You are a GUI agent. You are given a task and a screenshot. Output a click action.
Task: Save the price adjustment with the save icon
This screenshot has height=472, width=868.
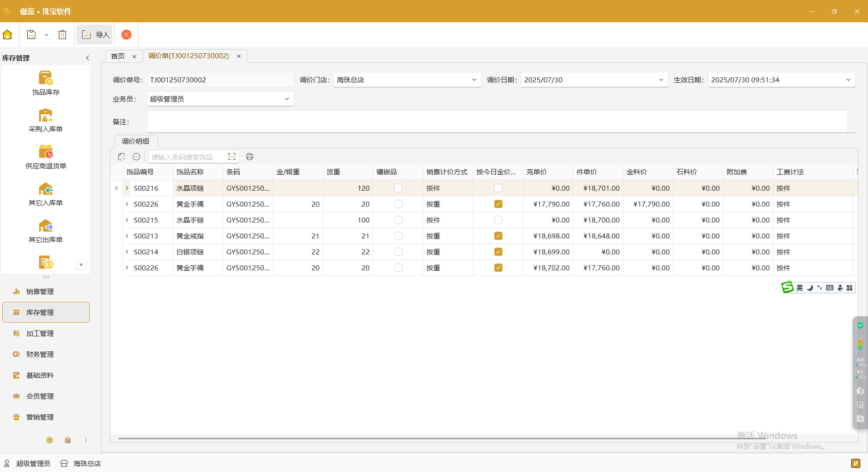click(x=31, y=34)
